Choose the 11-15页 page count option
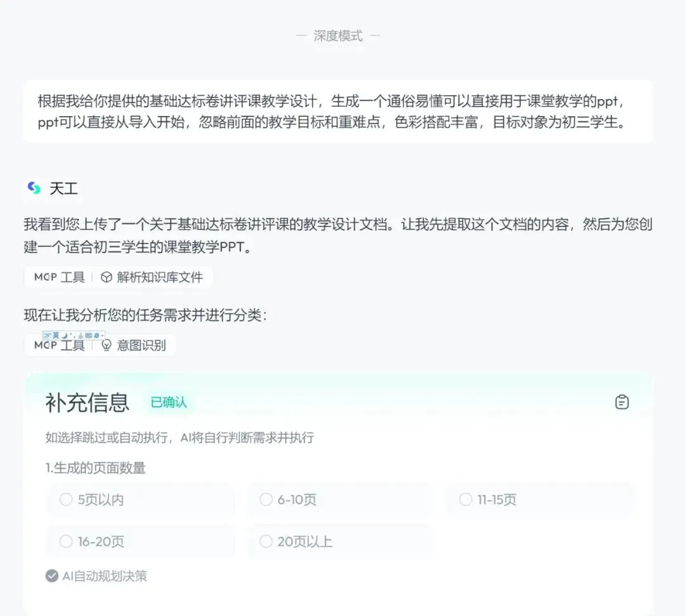The height and width of the screenshot is (616, 685). point(466,499)
